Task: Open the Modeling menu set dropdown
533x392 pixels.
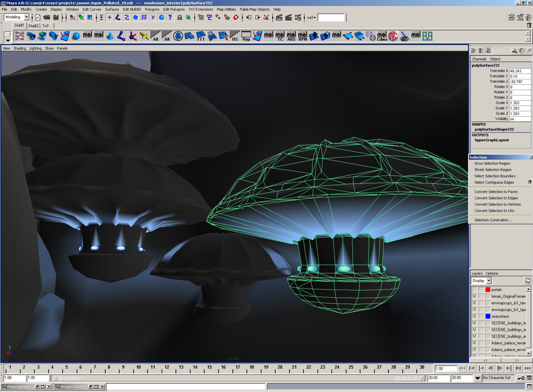Action: tap(26, 17)
